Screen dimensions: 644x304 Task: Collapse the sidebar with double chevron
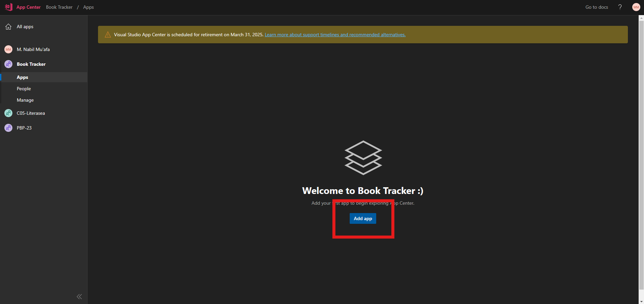[79, 297]
